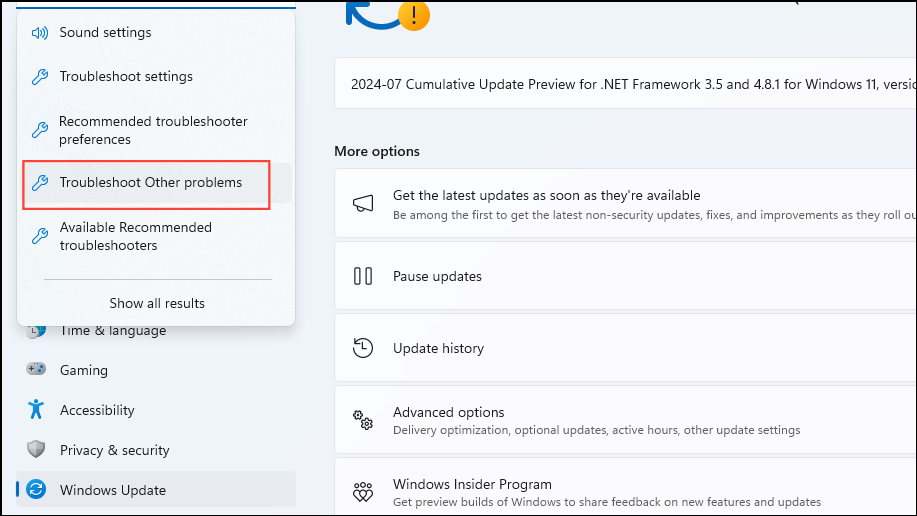Click the Advanced options gears icon
The width and height of the screenshot is (917, 516).
tap(363, 419)
